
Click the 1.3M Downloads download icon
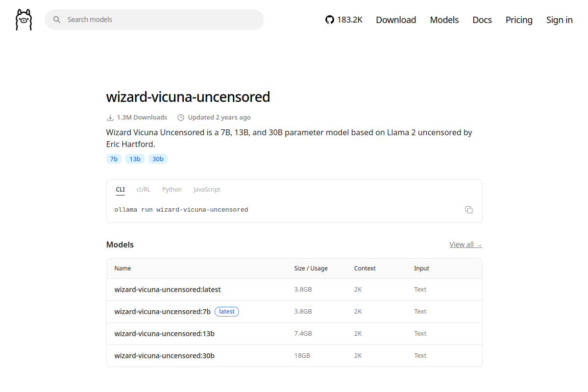click(x=110, y=118)
